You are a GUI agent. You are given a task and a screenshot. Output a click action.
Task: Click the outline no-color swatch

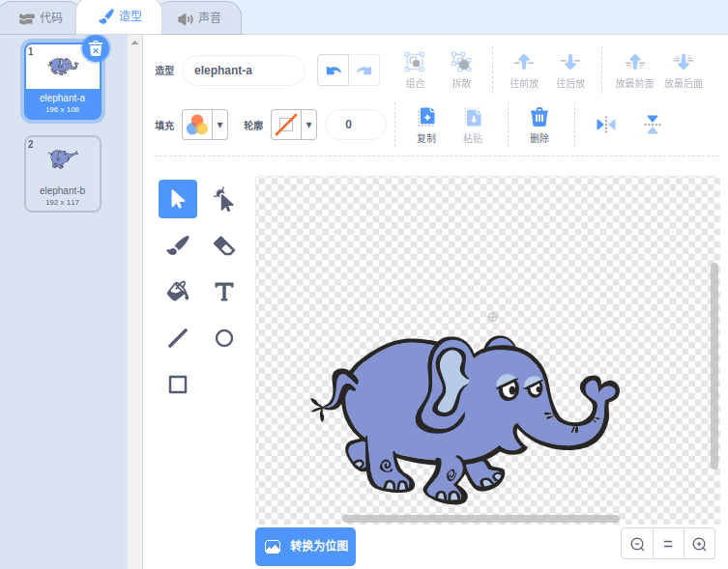[286, 125]
